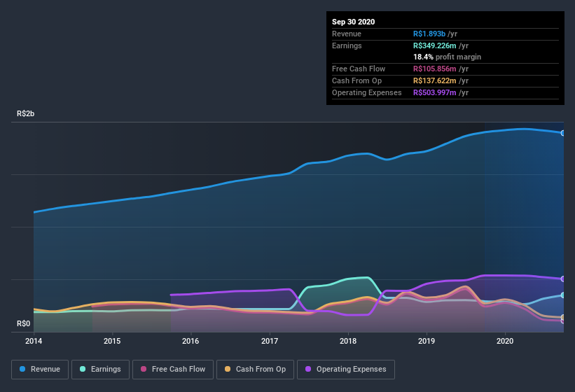
Task: Click the blue Revenue endpoint marker on the chart
Action: tap(562, 133)
